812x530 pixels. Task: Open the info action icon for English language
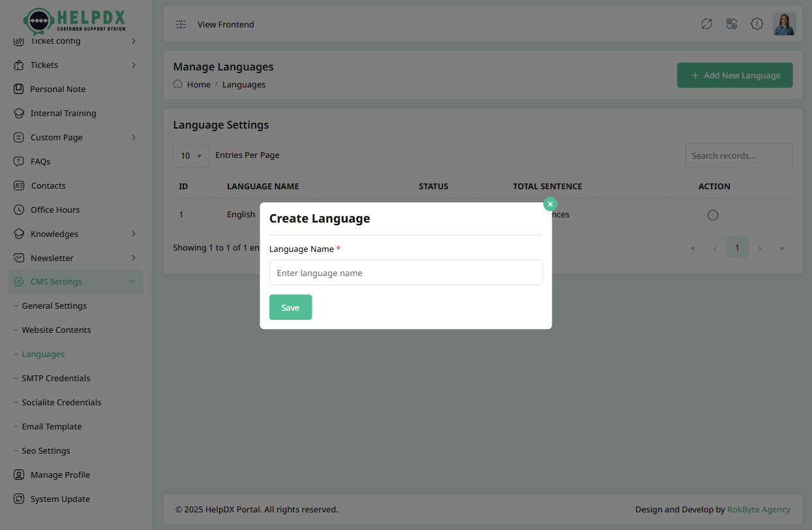pyautogui.click(x=712, y=215)
